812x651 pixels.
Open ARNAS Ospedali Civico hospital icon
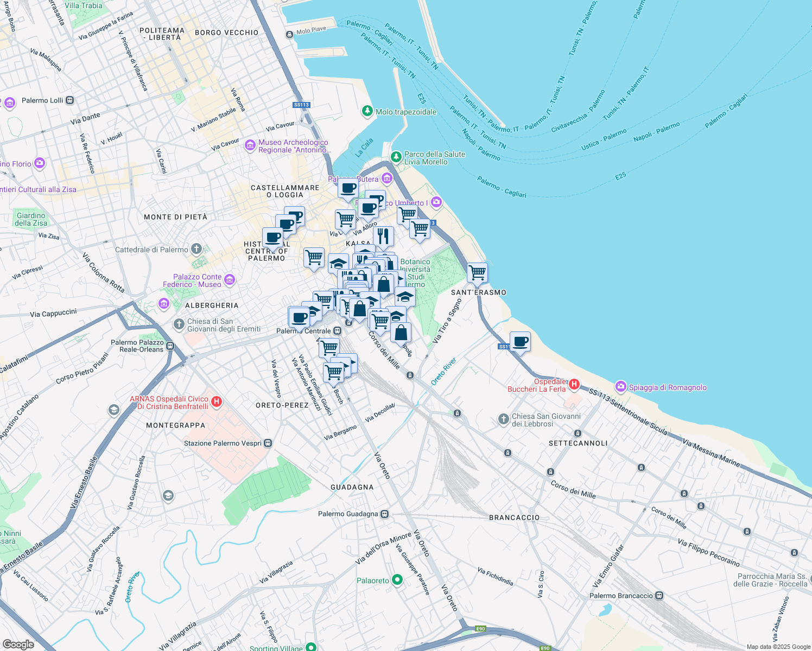[217, 402]
